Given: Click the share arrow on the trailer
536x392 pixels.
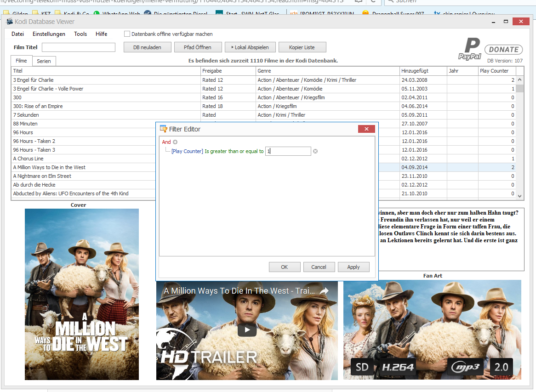Looking at the screenshot, I should pos(324,291).
